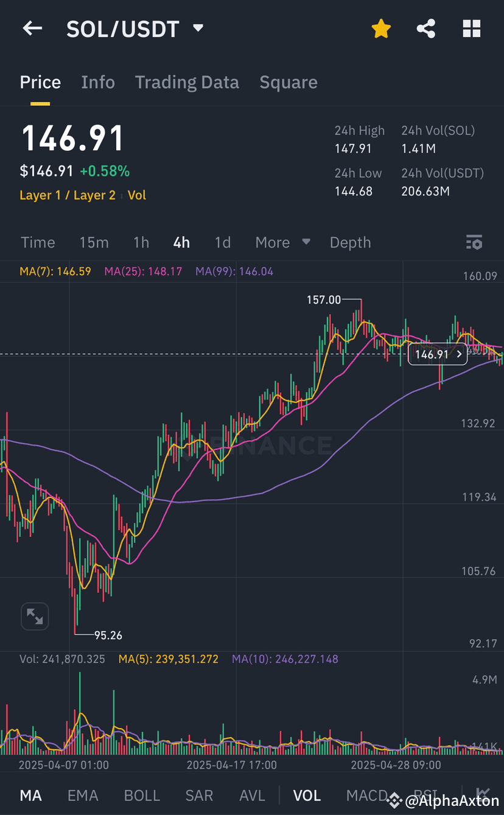Open the Layer 1 / Layer 2 tag link
Image resolution: width=504 pixels, height=815 pixels.
coord(68,195)
